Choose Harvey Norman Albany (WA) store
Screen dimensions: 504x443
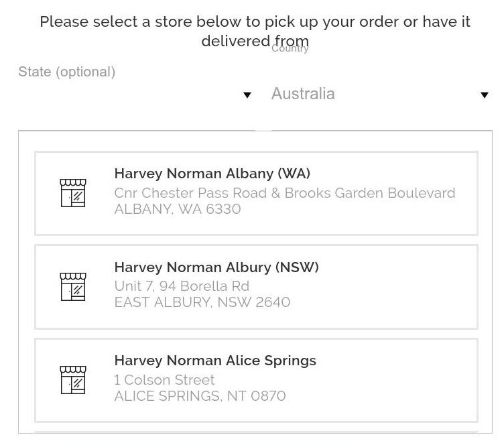tap(256, 193)
